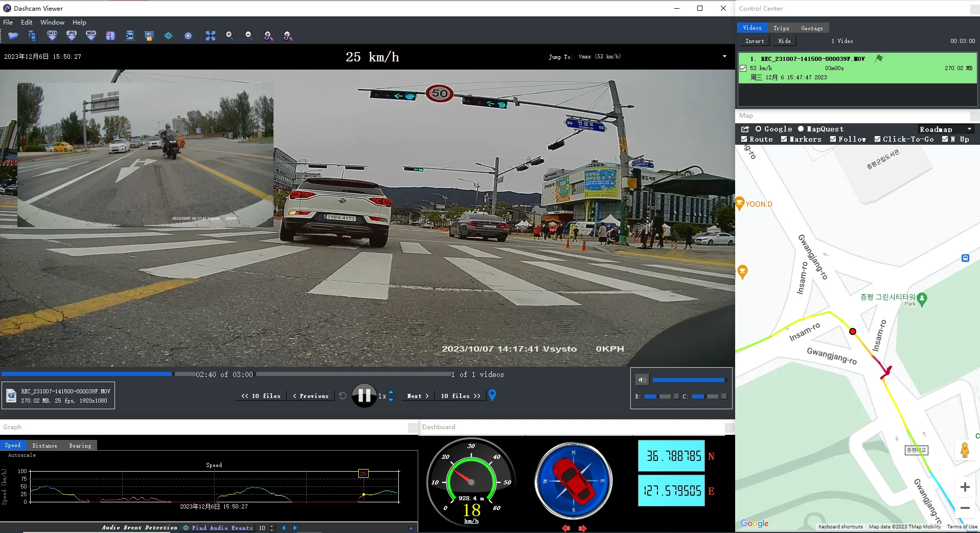Export a snapshot using the JPG icon
The width and height of the screenshot is (980, 533).
(71, 36)
